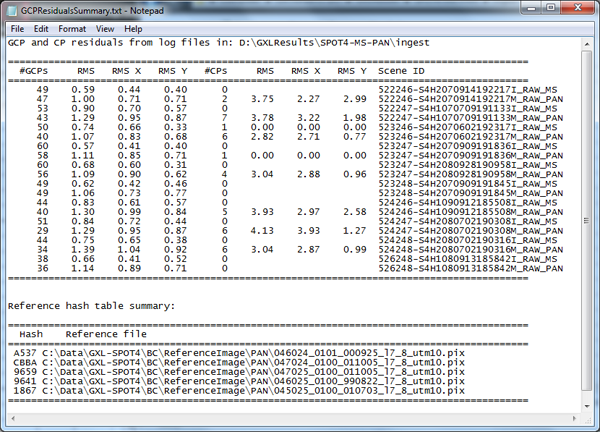Click scene ID 523246-S4H2070602192317I_RAW_MS
This screenshot has width=600, height=432.
468,127
